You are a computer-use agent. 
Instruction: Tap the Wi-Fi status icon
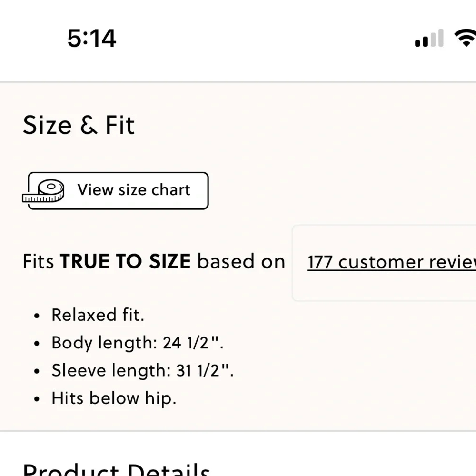[465, 38]
